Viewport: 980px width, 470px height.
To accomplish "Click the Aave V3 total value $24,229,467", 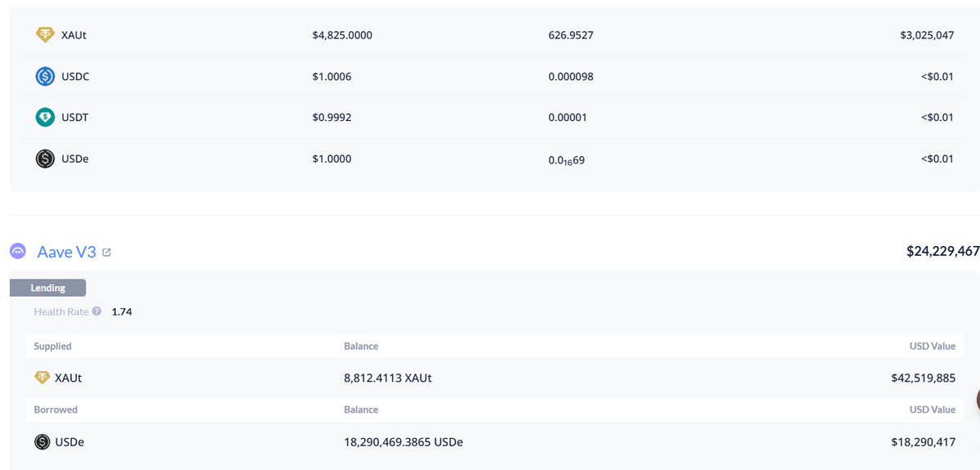I will [x=942, y=252].
